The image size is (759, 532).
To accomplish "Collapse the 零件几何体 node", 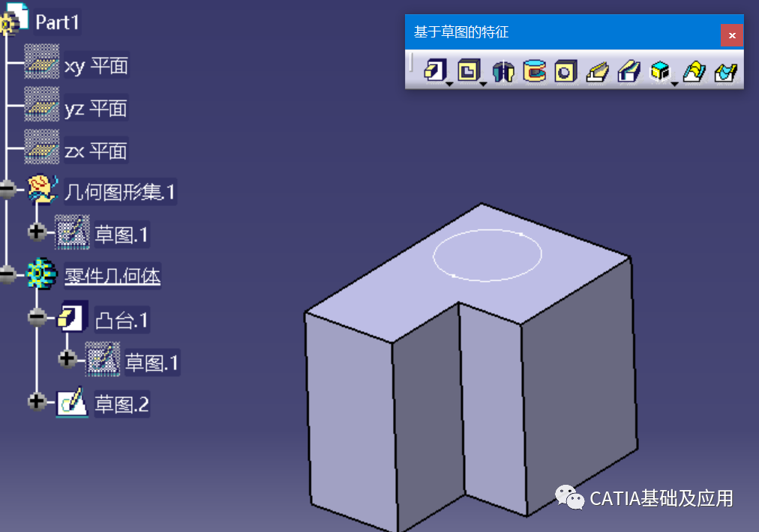I will tap(7, 274).
